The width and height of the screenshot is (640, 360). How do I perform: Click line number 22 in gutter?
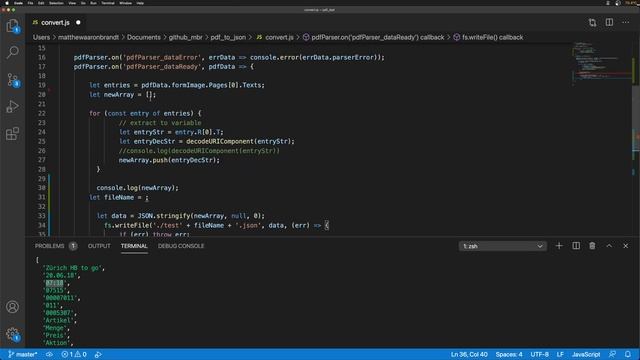pos(42,113)
